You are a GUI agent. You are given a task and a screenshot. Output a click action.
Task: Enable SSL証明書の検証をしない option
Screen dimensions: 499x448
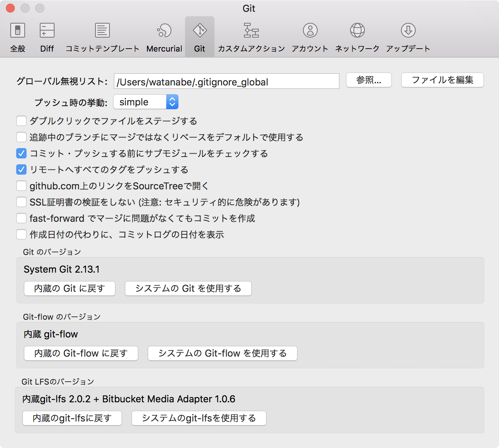(x=21, y=202)
